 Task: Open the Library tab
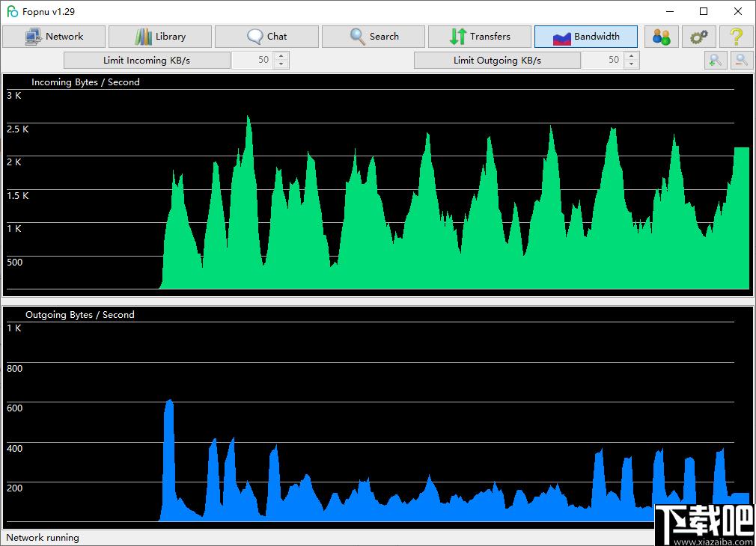(x=160, y=37)
